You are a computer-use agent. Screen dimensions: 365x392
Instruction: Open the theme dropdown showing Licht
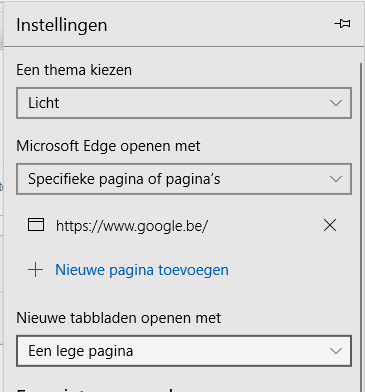tap(184, 103)
